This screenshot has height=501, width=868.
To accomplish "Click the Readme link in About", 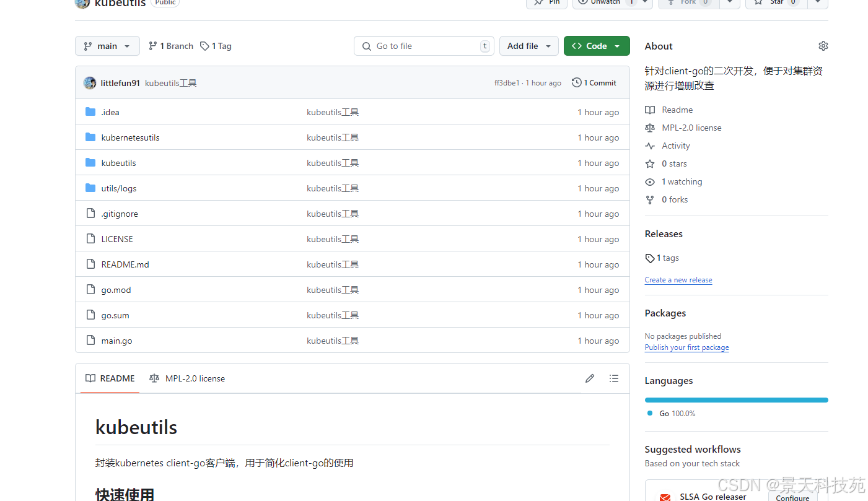I will click(677, 110).
